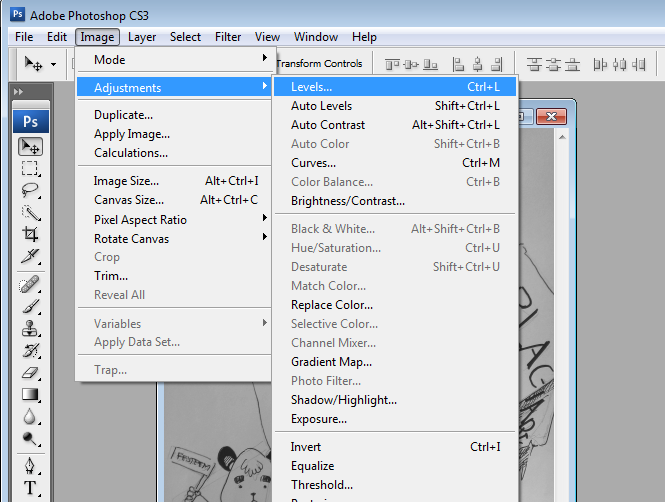Choose Duplicate from Image menu
The image size is (665, 502).
click(x=174, y=115)
